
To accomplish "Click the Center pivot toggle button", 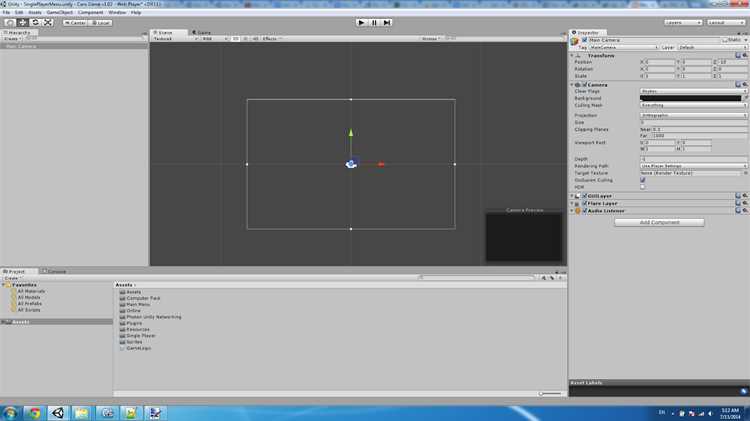I will 75,22.
